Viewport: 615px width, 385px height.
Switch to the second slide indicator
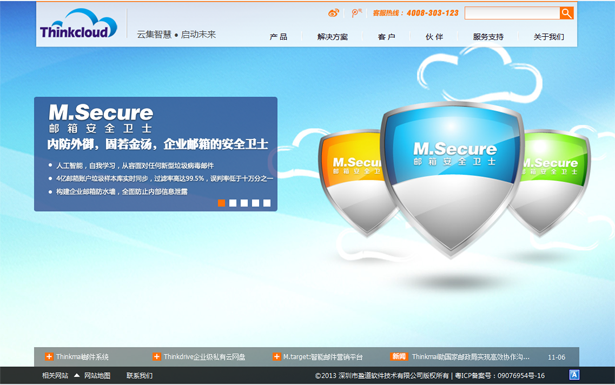coord(233,203)
